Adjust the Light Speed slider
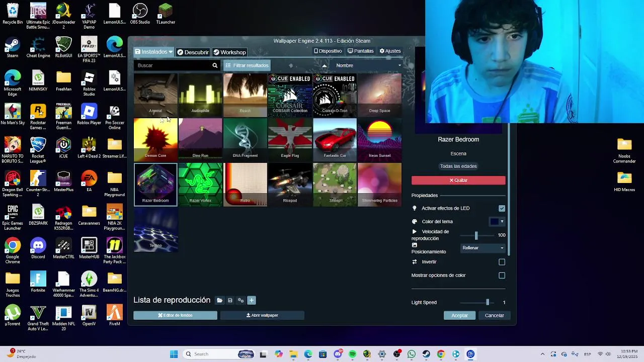This screenshot has width=644, height=362. tap(487, 302)
